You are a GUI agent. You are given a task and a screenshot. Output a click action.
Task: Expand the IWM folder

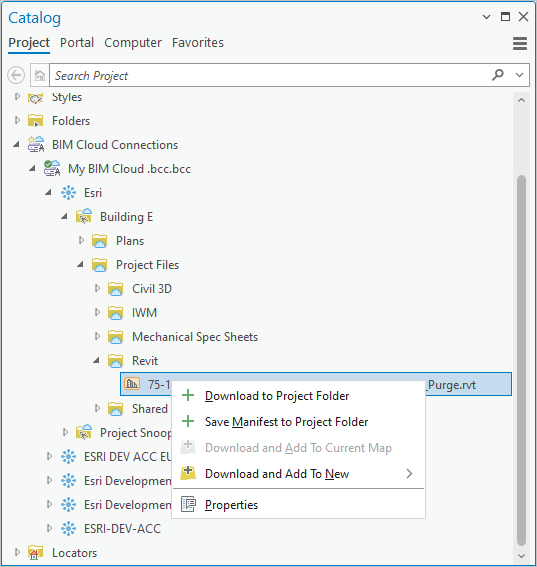(x=97, y=312)
